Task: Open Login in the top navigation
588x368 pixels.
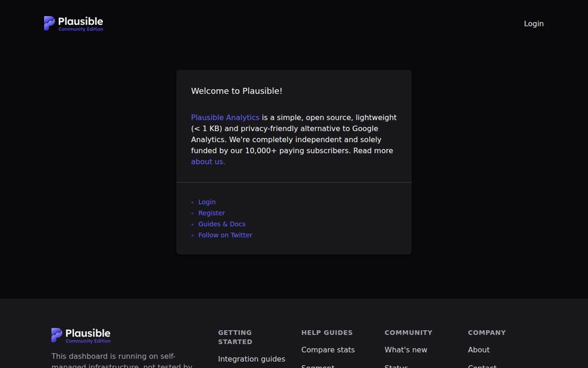Action: (x=534, y=23)
